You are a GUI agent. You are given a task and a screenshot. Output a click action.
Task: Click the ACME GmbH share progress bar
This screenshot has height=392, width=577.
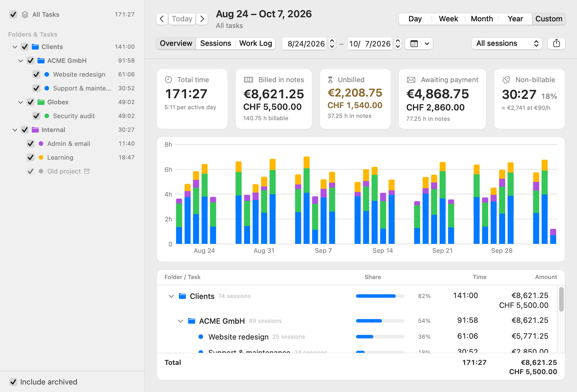(380, 321)
